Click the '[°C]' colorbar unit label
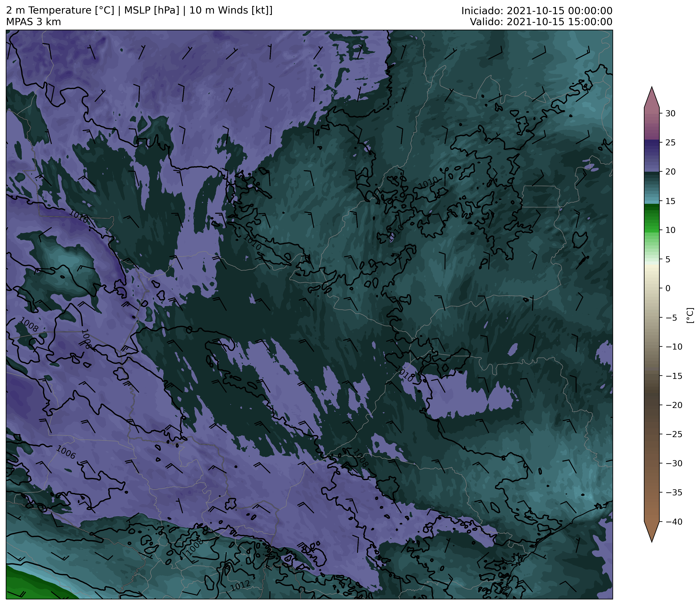 click(690, 315)
